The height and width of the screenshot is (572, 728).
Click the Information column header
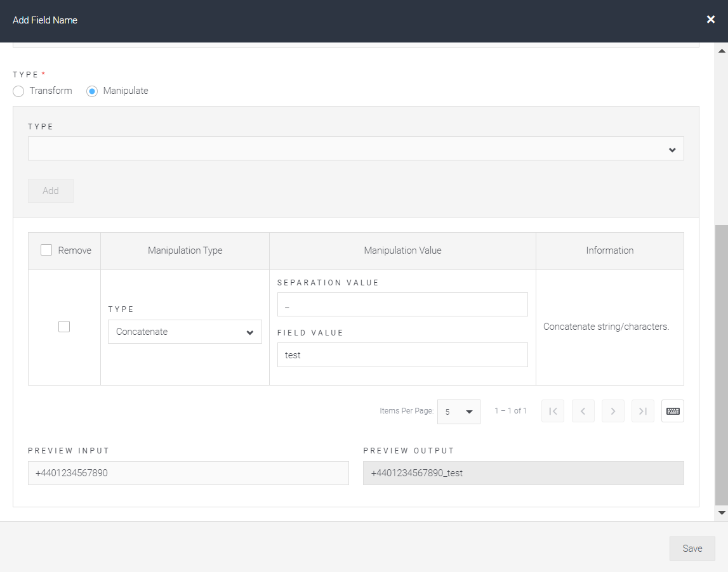(x=609, y=250)
